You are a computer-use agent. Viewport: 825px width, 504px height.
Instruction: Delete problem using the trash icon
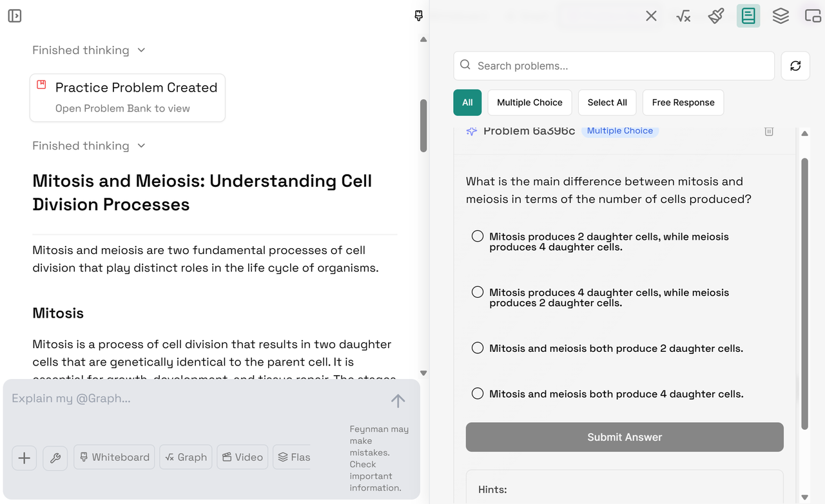pyautogui.click(x=769, y=131)
